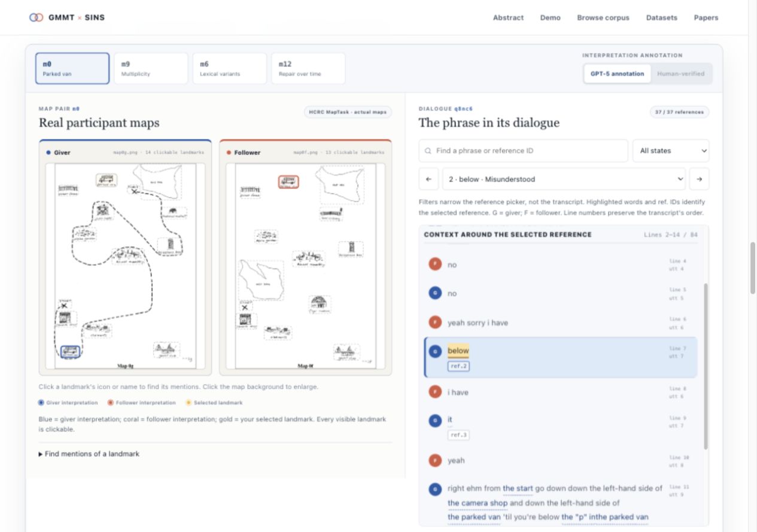Click the transcript panel's vertical scrollbar
757x532 pixels.
[x=706, y=366]
